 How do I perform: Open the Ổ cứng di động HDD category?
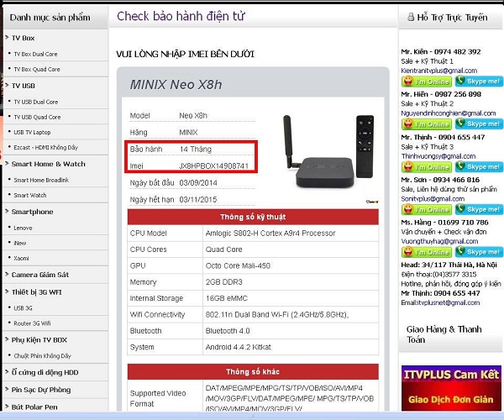coord(45,372)
